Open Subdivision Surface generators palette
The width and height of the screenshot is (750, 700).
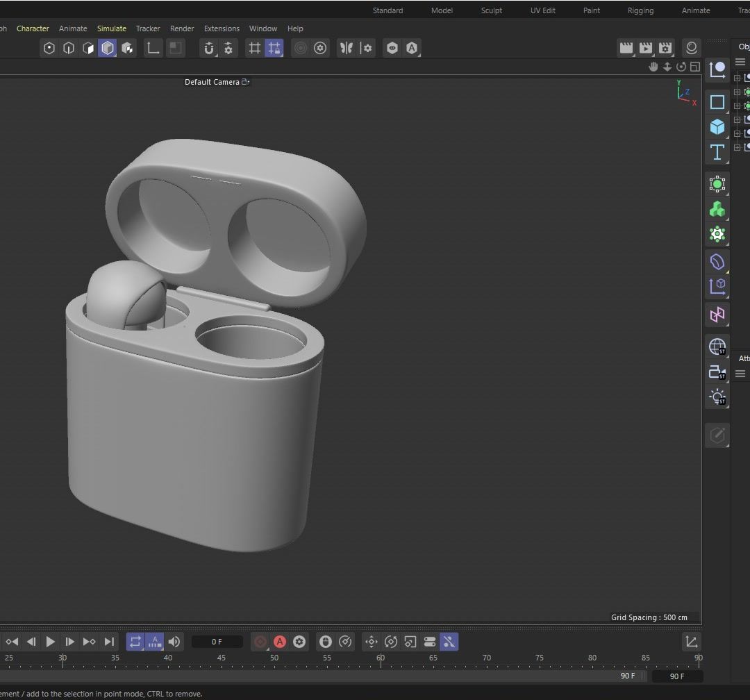[x=717, y=184]
